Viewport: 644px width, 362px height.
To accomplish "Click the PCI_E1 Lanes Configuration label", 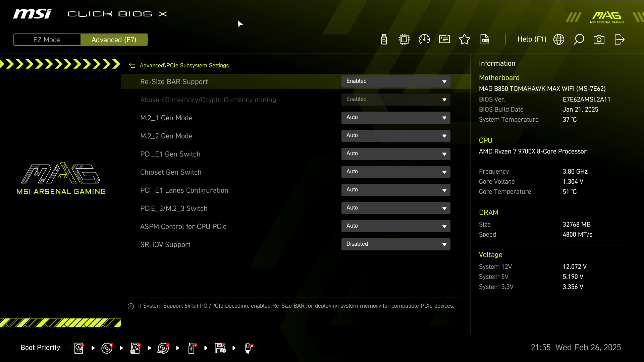I will (x=184, y=190).
